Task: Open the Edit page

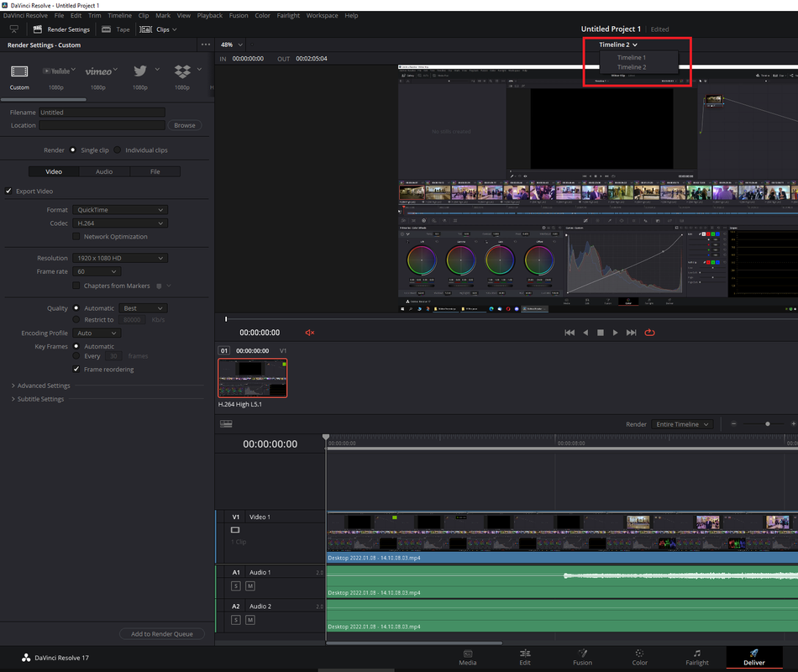Action: click(525, 658)
